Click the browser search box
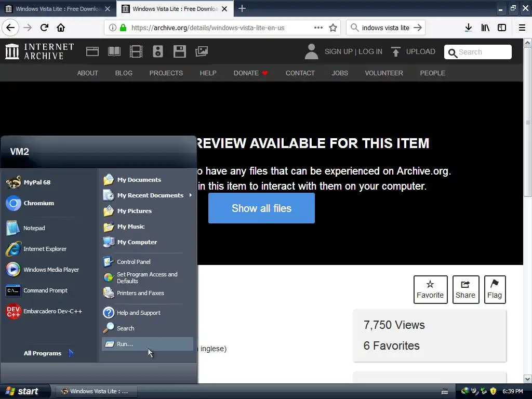This screenshot has width=532, height=399. [385, 28]
